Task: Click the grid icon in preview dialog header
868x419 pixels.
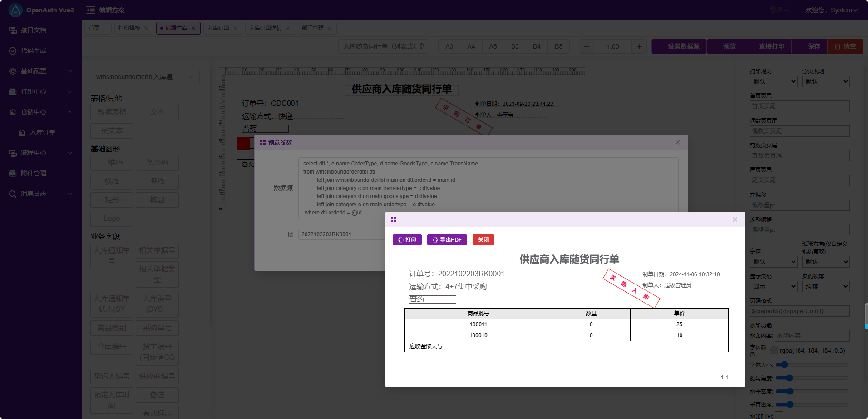Action: coord(394,219)
